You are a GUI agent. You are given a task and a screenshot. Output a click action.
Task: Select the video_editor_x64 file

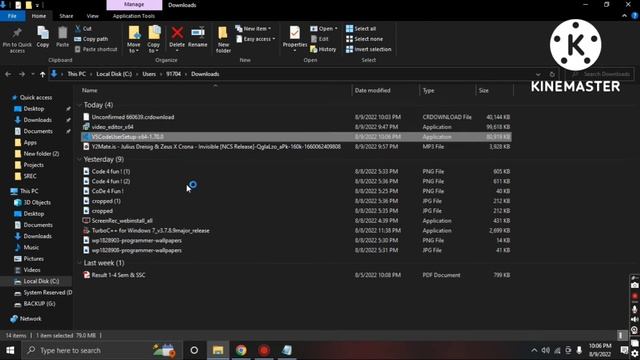click(113, 127)
